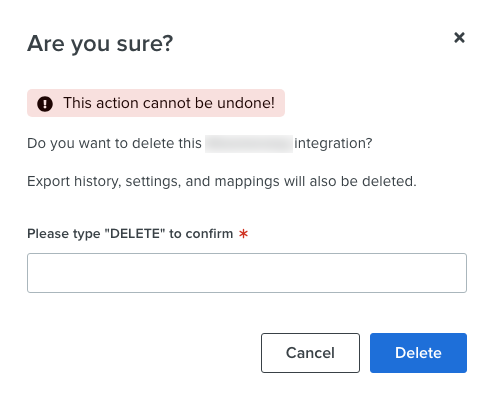The width and height of the screenshot is (493, 398).
Task: Confirm with the blue Delete button
Action: click(418, 353)
